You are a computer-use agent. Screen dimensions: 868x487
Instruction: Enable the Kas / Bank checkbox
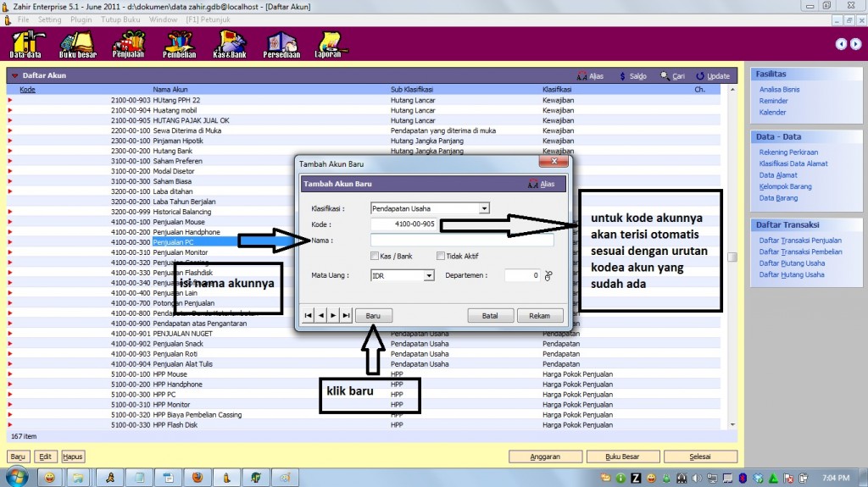pyautogui.click(x=375, y=257)
